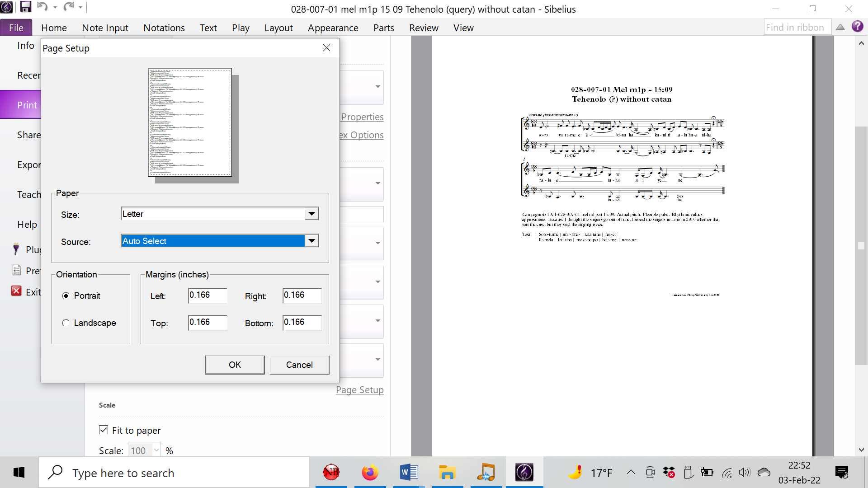Click the File Explorer icon in taskbar
Screen dimensions: 868x488
[447, 473]
